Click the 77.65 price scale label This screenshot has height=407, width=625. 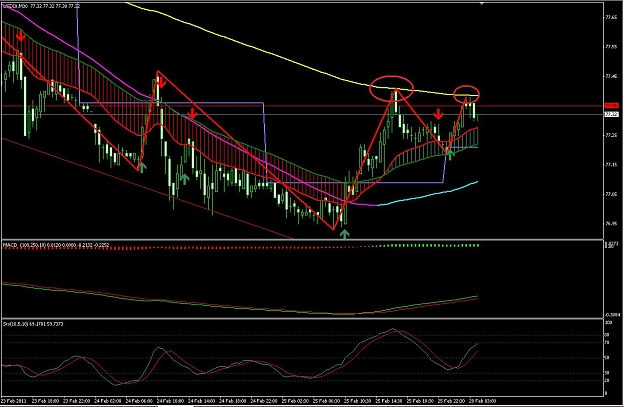(x=611, y=18)
